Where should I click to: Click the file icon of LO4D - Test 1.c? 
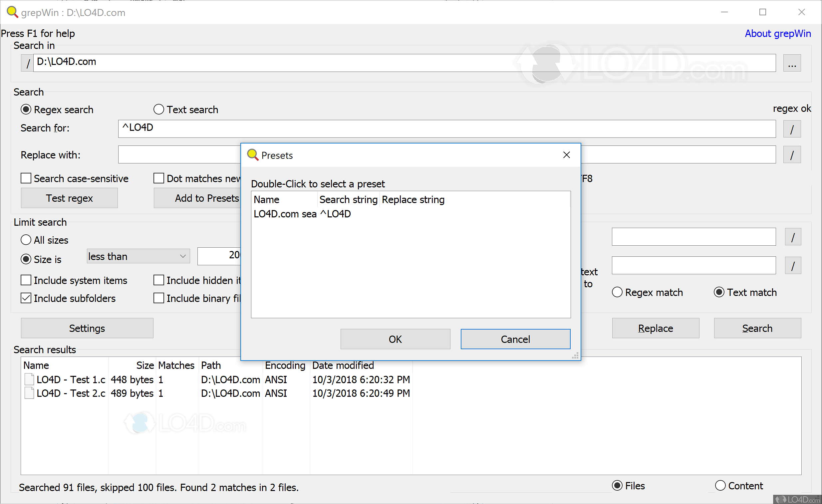click(x=29, y=379)
